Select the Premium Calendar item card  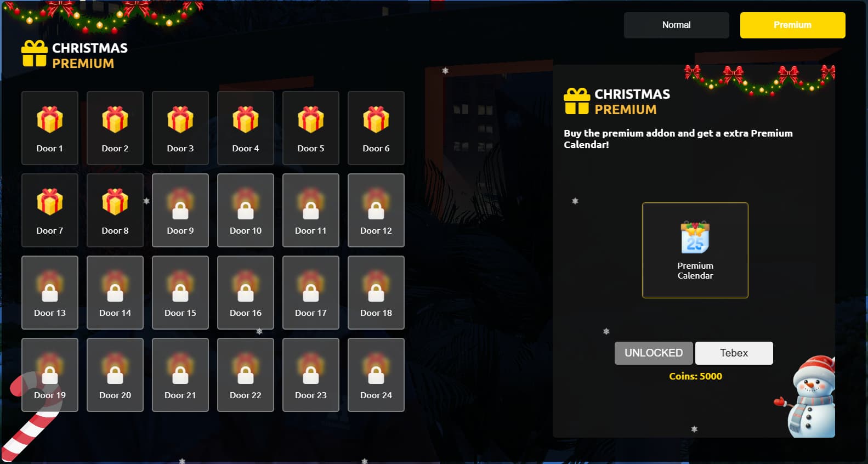pyautogui.click(x=695, y=250)
